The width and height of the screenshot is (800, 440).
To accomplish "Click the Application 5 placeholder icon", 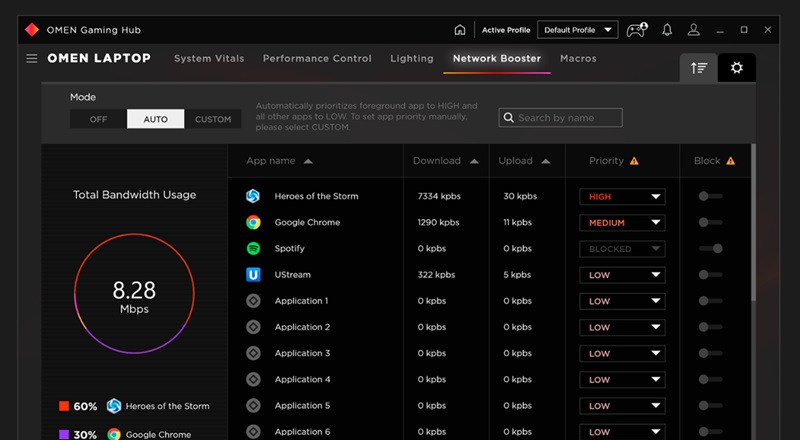I will click(x=253, y=405).
